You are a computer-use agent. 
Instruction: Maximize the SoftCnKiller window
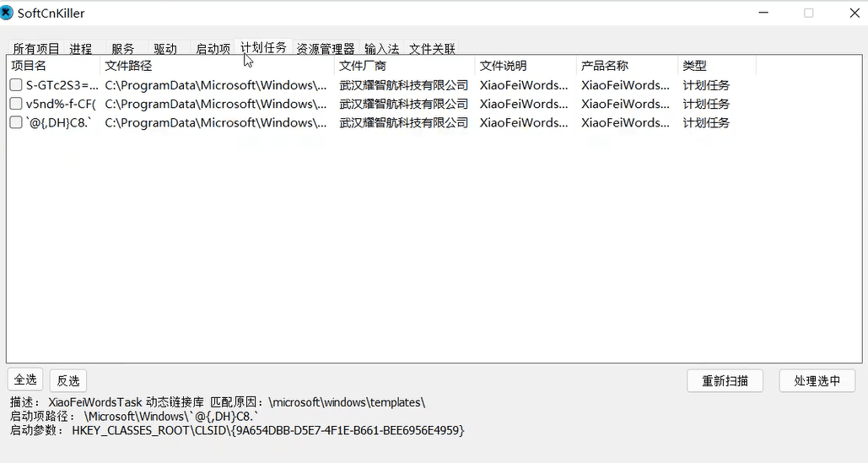pos(808,13)
